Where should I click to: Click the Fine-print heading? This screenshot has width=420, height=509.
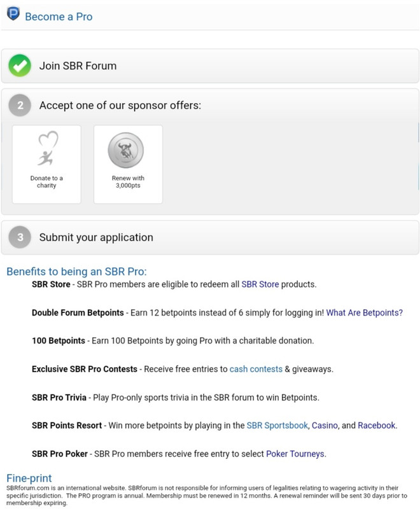pyautogui.click(x=29, y=478)
